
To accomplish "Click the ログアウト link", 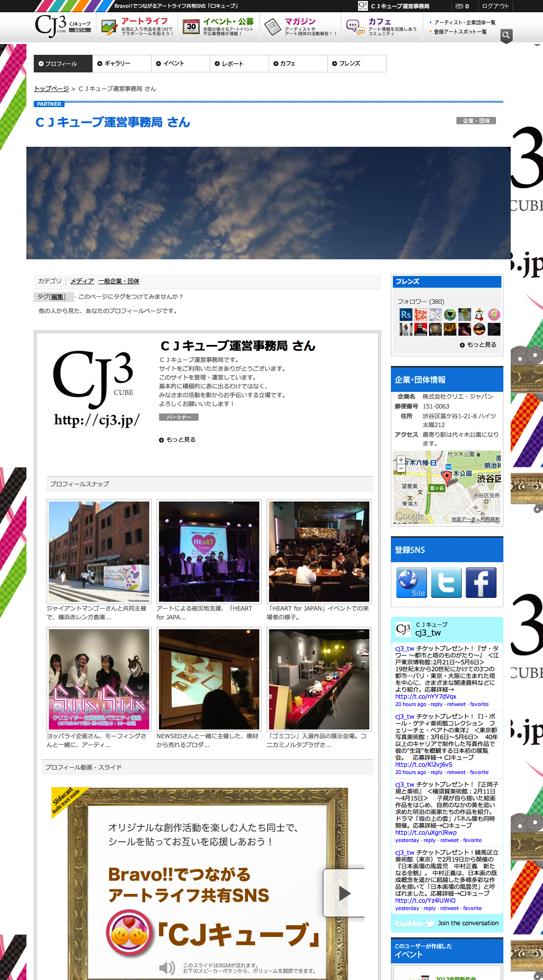I will point(496,6).
